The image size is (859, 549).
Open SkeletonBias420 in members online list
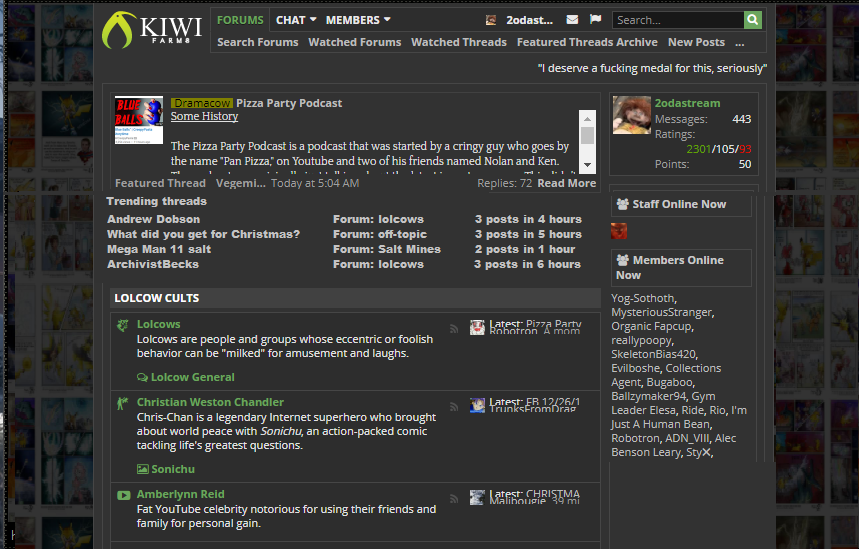click(654, 354)
